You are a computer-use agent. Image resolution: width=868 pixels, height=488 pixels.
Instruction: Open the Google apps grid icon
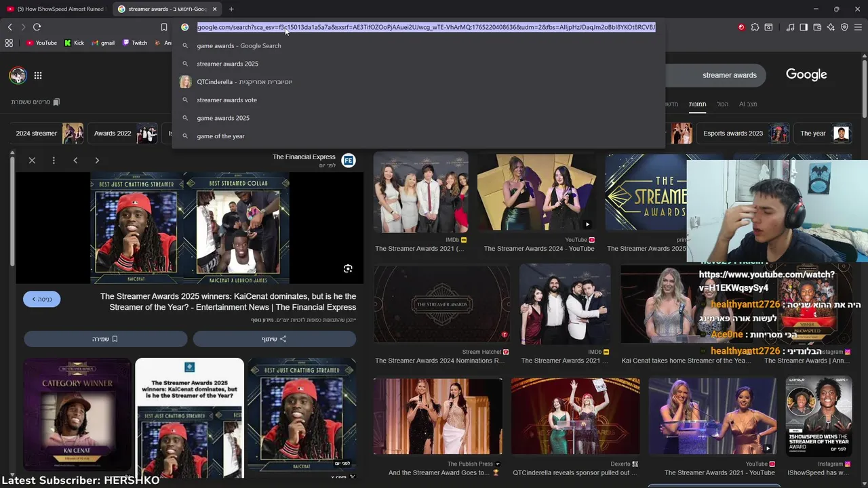tap(38, 75)
